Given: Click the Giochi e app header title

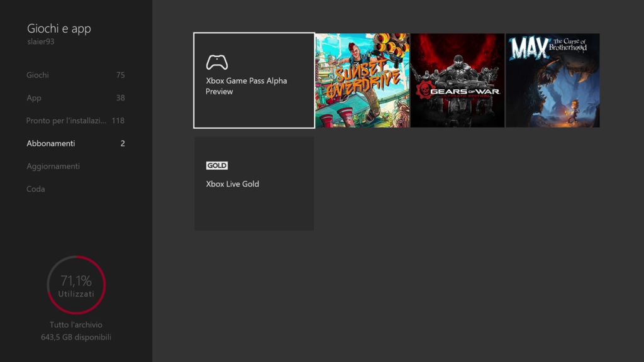Looking at the screenshot, I should [x=59, y=29].
